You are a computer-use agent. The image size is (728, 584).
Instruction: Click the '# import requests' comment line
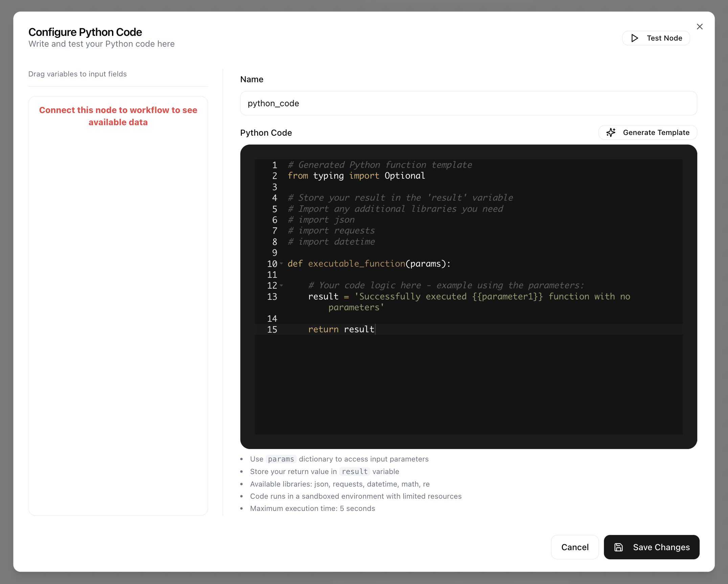331,231
